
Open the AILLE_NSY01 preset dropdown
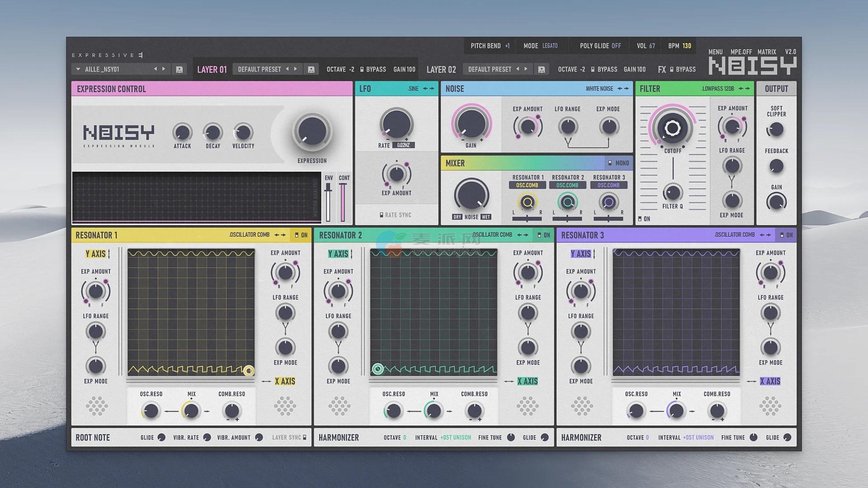coord(78,70)
